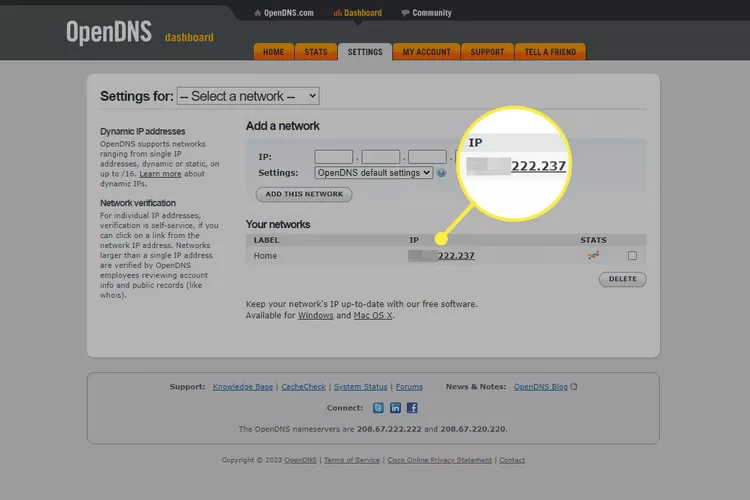Viewport: 750px width, 500px height.
Task: Open the CacheCheck link
Action: pyautogui.click(x=303, y=387)
